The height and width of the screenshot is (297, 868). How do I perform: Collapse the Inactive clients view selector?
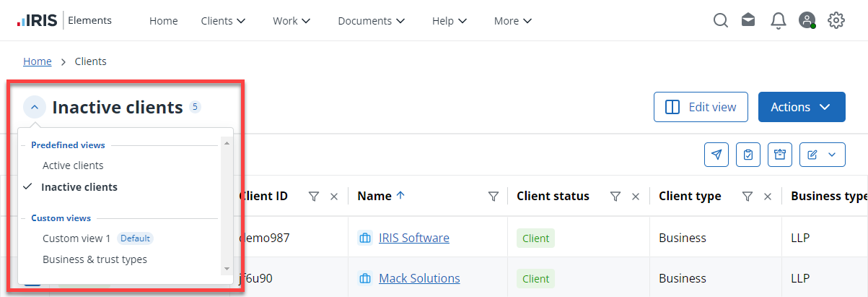click(x=35, y=108)
